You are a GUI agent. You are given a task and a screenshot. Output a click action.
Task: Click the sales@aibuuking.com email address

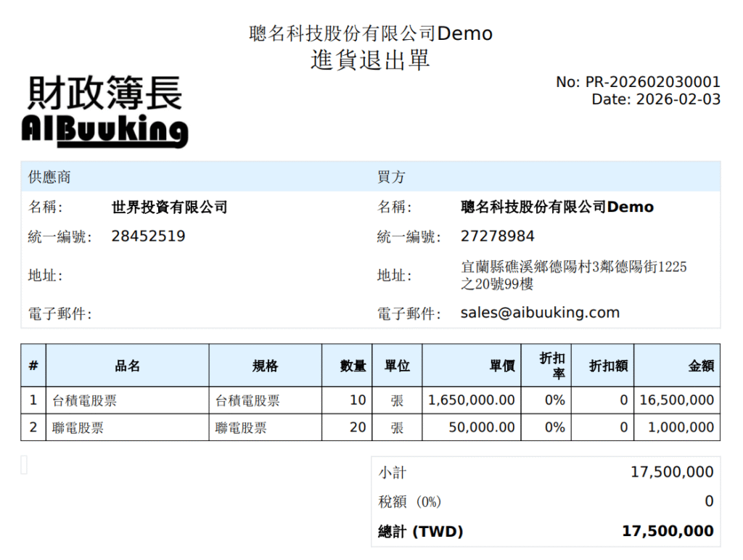[540, 313]
